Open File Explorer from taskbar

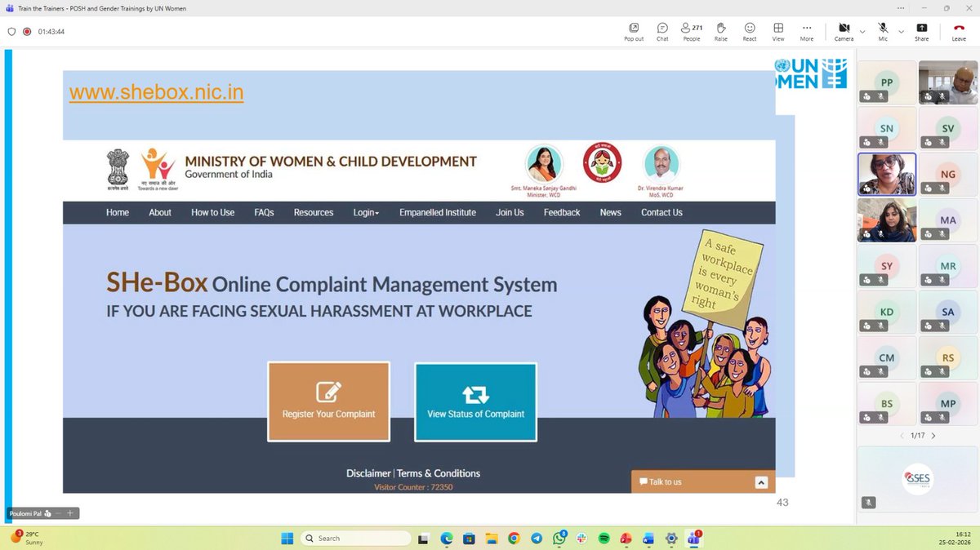tap(492, 539)
